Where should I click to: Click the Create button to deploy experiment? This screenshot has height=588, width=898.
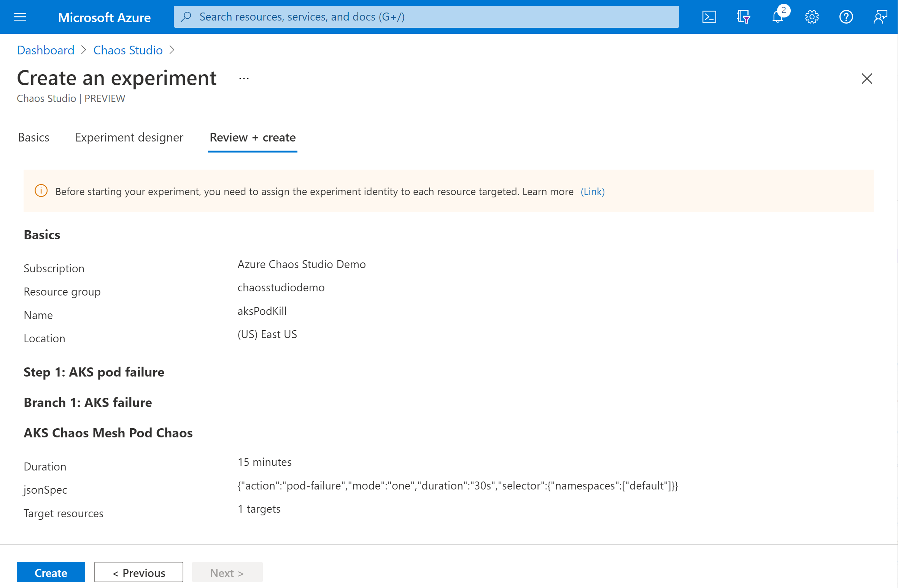point(51,573)
